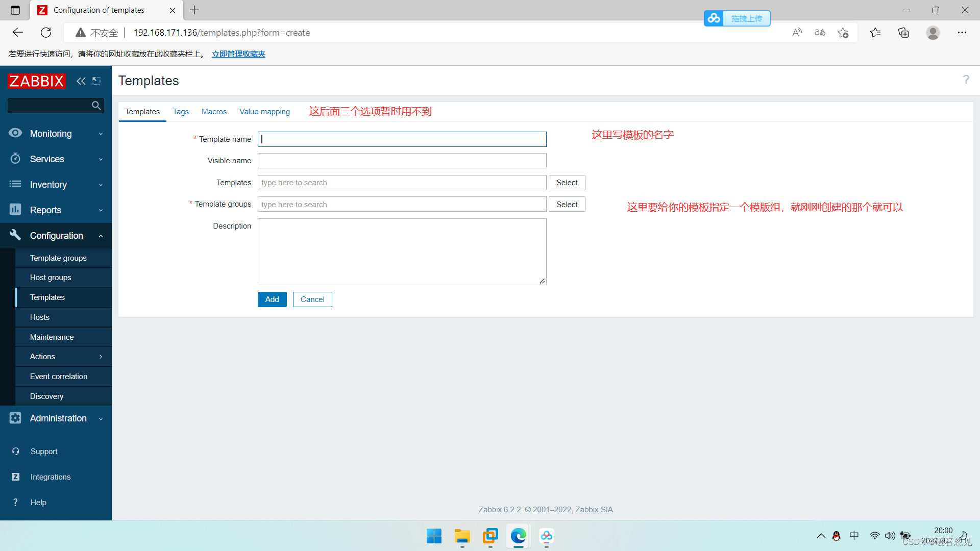This screenshot has height=551, width=980.
Task: Open Services section in sidebar
Action: 57,160
